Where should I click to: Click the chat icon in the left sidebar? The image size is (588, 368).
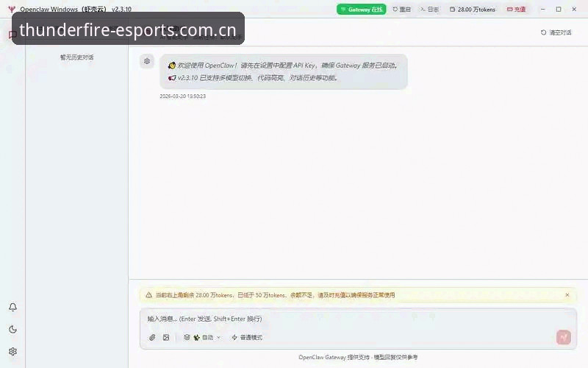pos(11,35)
